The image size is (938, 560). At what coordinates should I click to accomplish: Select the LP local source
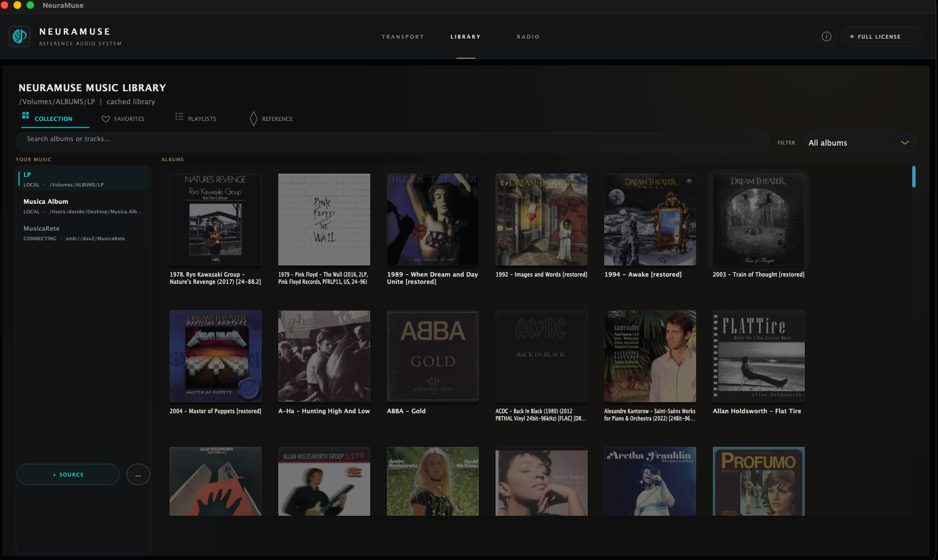[83, 179]
